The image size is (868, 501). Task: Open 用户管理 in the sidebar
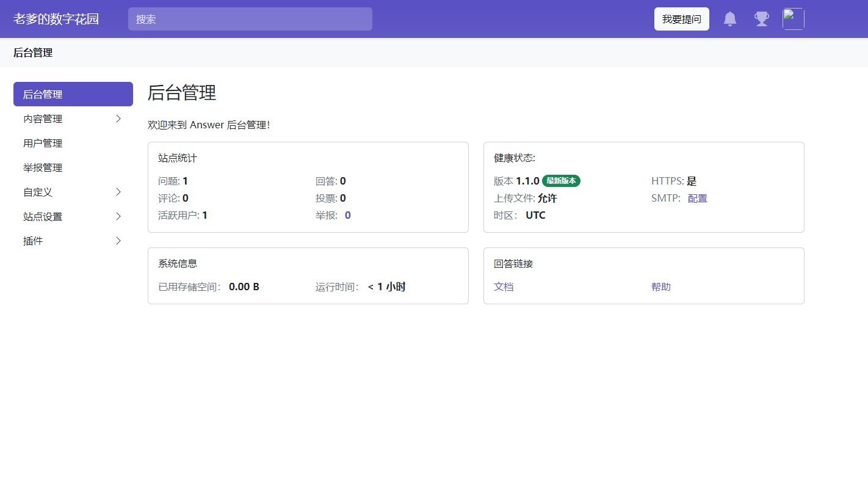(43, 143)
